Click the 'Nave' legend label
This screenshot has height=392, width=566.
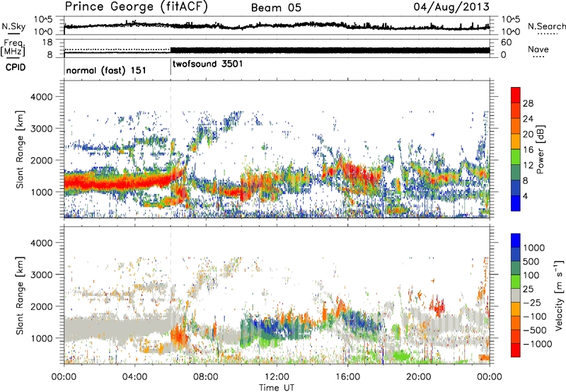(538, 50)
